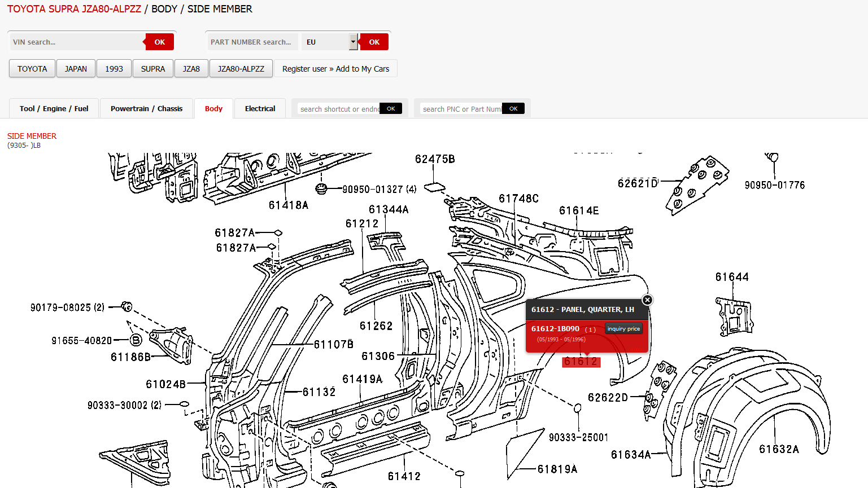Open the EU region dropdown

pos(353,42)
